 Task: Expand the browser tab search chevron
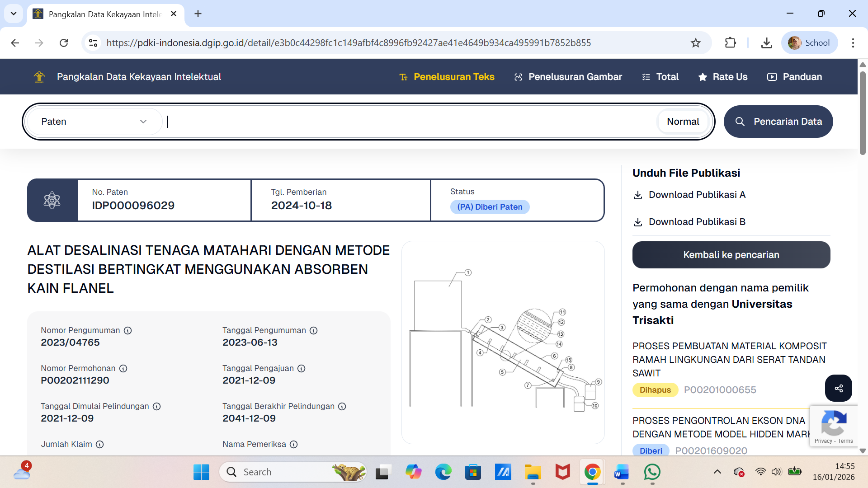click(14, 14)
